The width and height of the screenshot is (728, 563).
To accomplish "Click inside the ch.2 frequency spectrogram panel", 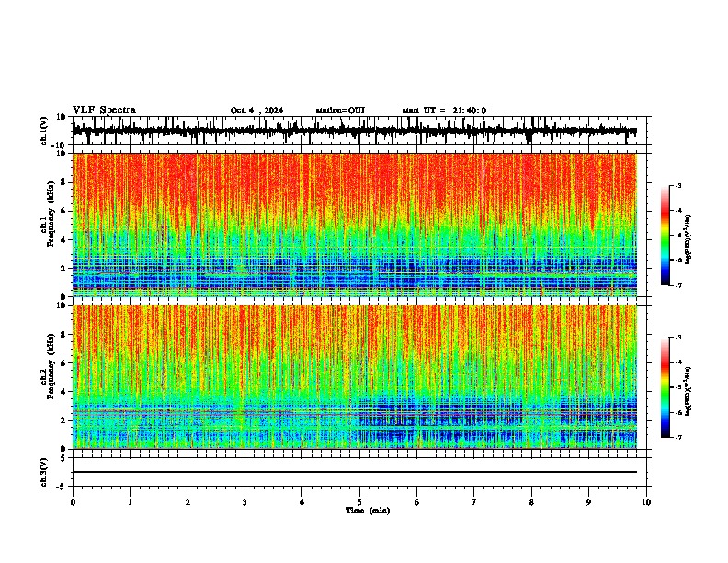I will point(355,377).
